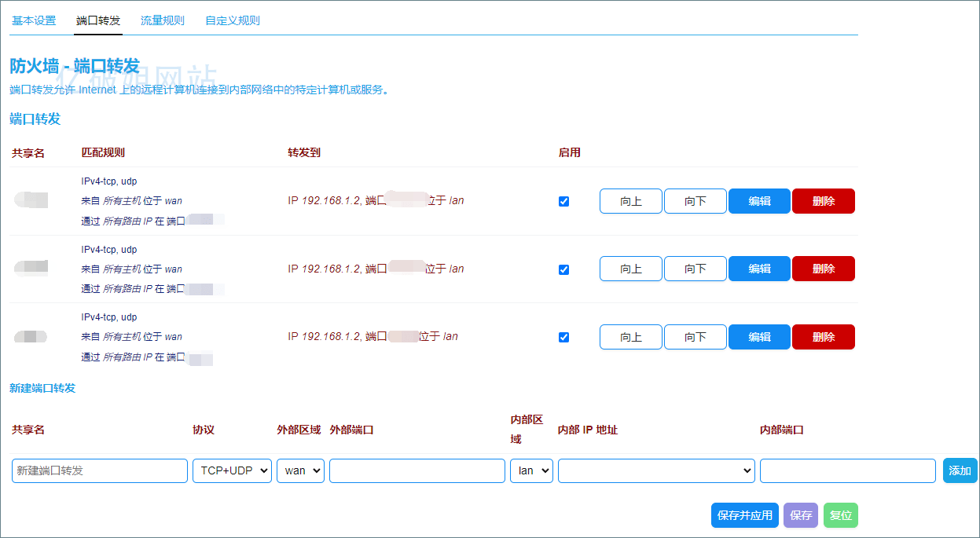
Task: Open the 外部区域 wan zone dropdown
Action: 300,470
